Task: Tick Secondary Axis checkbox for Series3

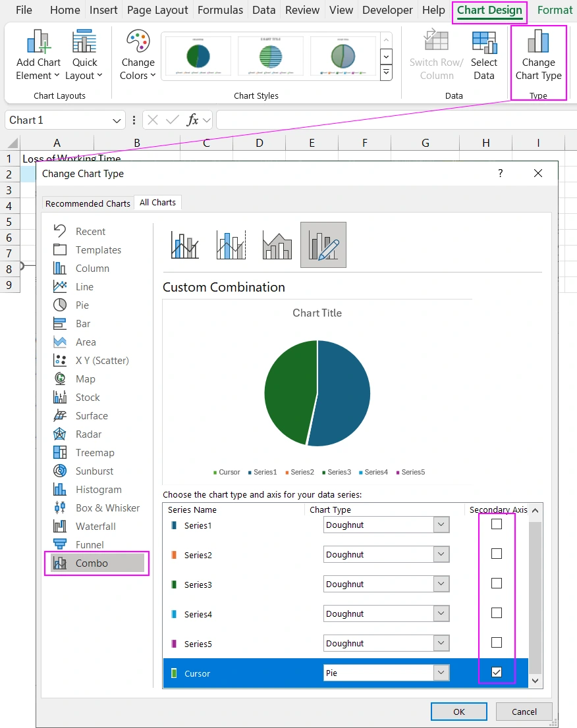Action: click(x=497, y=584)
